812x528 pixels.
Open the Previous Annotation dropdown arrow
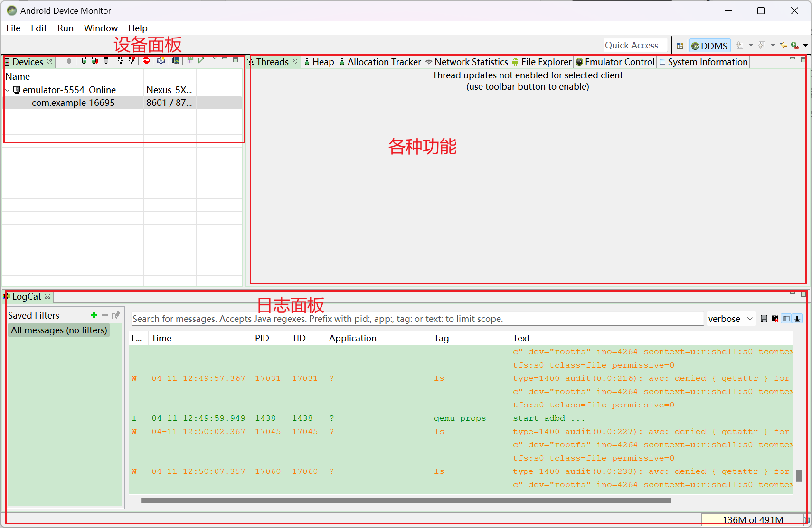773,46
